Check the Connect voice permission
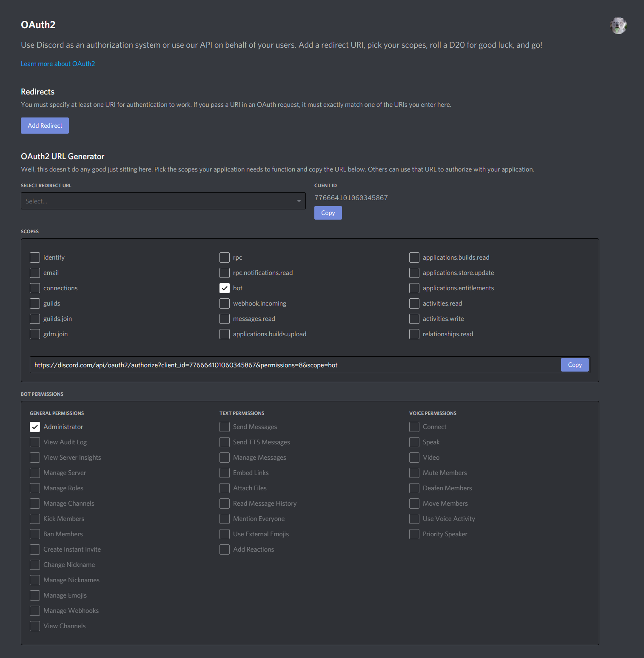Viewport: 644px width, 658px height. pyautogui.click(x=414, y=427)
